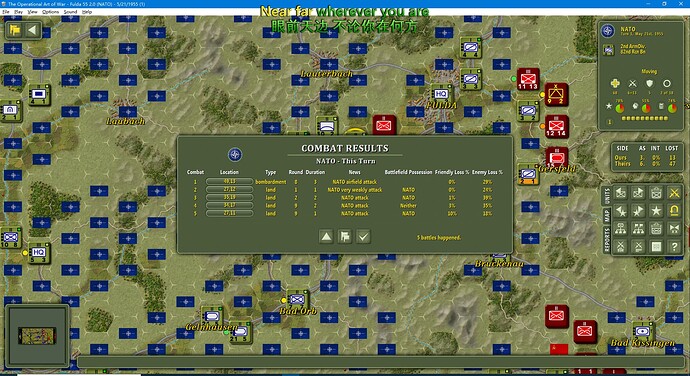Click the yellow horseshoe icon in control panel
Image resolution: width=690 pixels, height=376 pixels.
click(x=674, y=211)
